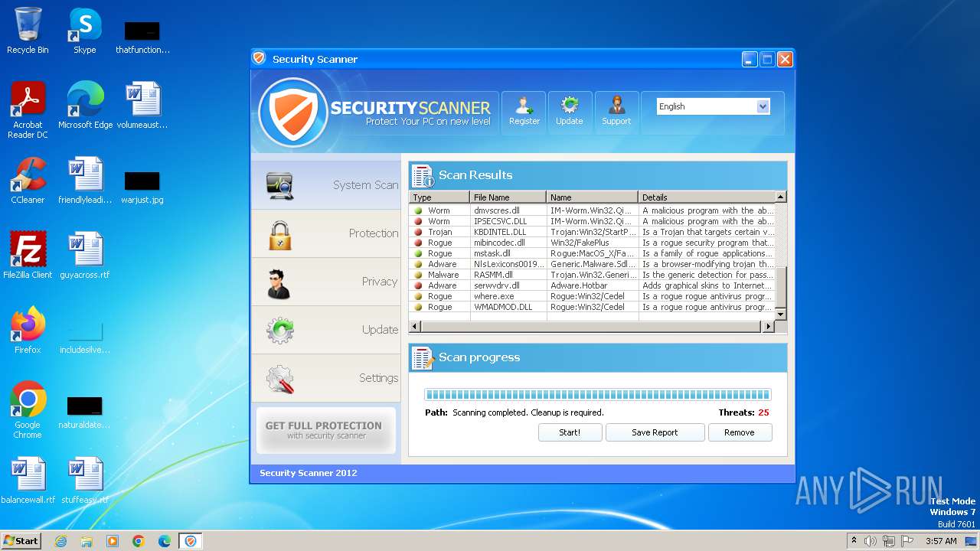Click the Privacy agent icon
Image resolution: width=980 pixels, height=551 pixels.
click(x=279, y=282)
